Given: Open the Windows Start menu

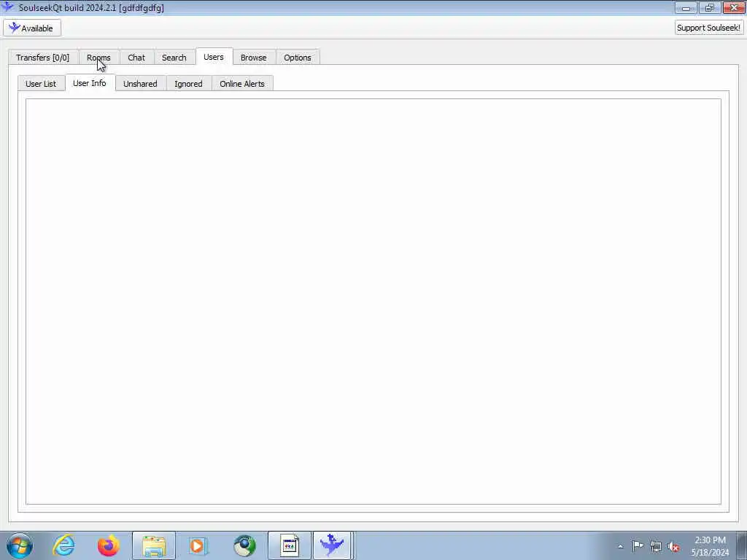Looking at the screenshot, I should coord(20,545).
